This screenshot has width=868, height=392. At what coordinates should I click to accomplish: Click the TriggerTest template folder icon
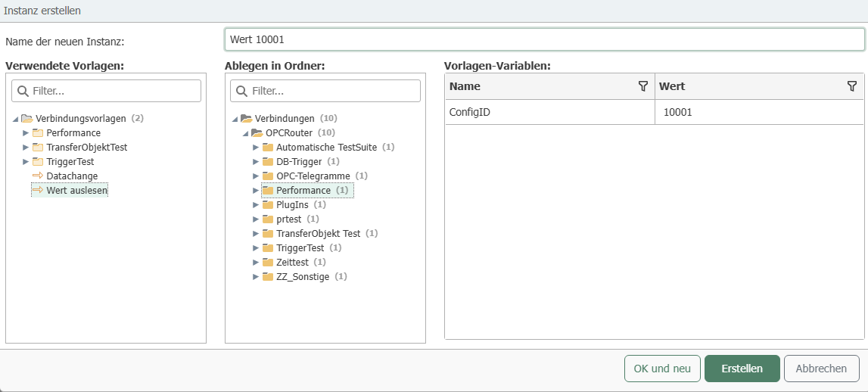tap(38, 161)
